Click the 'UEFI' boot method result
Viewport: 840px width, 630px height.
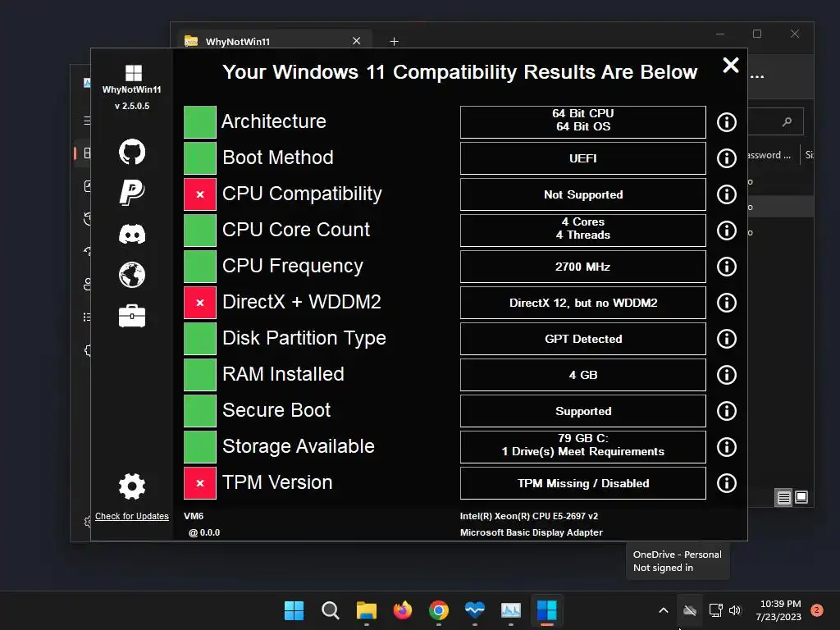pyautogui.click(x=583, y=158)
